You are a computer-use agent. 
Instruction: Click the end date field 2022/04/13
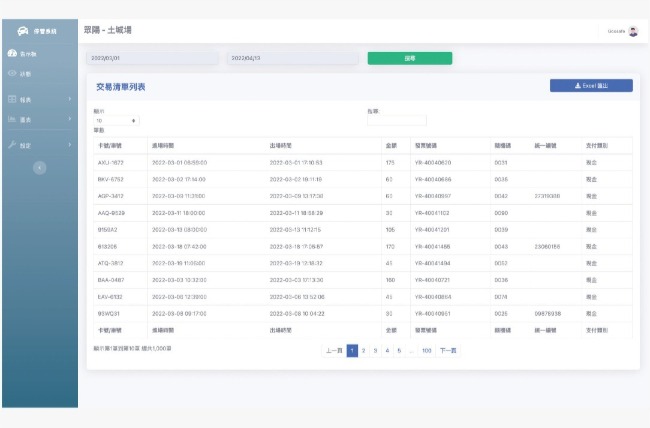[x=291, y=58]
